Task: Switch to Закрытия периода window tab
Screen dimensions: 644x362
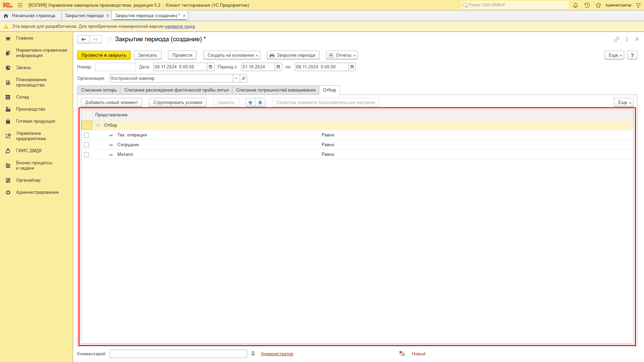Action: tap(84, 16)
